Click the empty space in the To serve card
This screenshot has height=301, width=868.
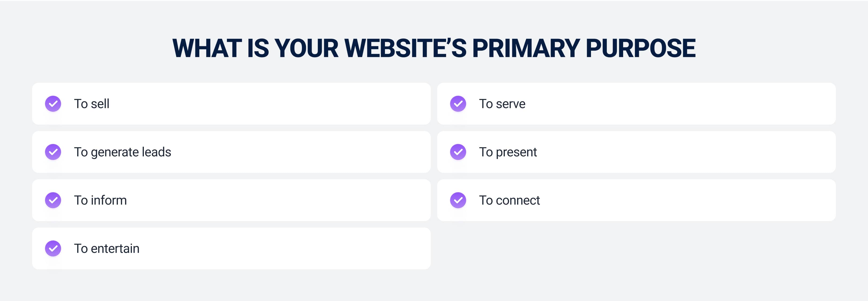point(674,104)
